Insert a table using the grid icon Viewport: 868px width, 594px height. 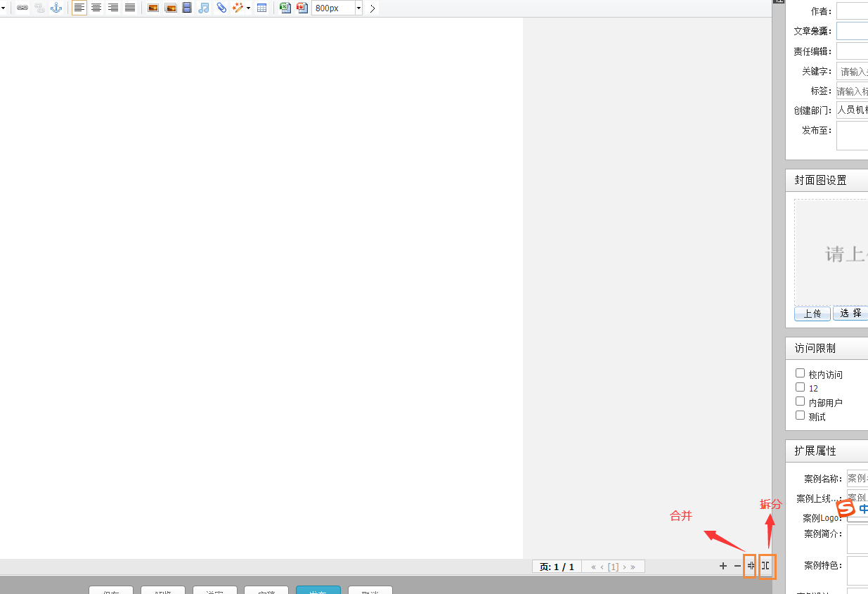pyautogui.click(x=261, y=8)
